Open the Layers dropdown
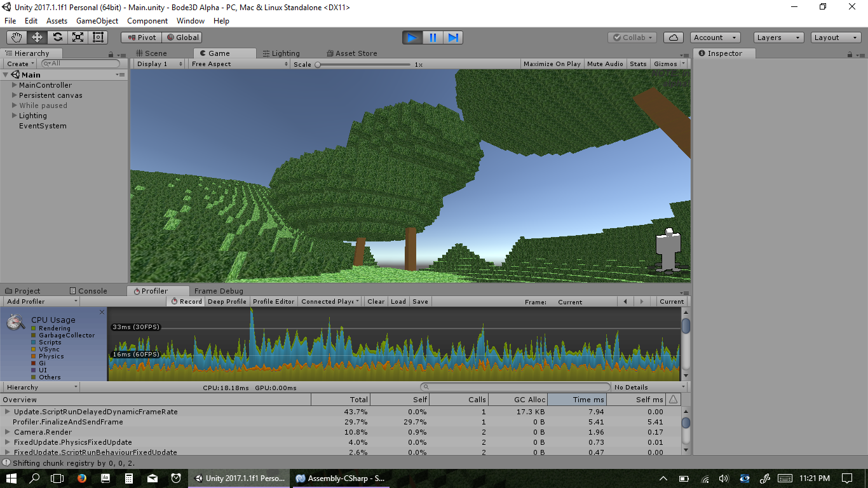868x488 pixels. [x=778, y=37]
